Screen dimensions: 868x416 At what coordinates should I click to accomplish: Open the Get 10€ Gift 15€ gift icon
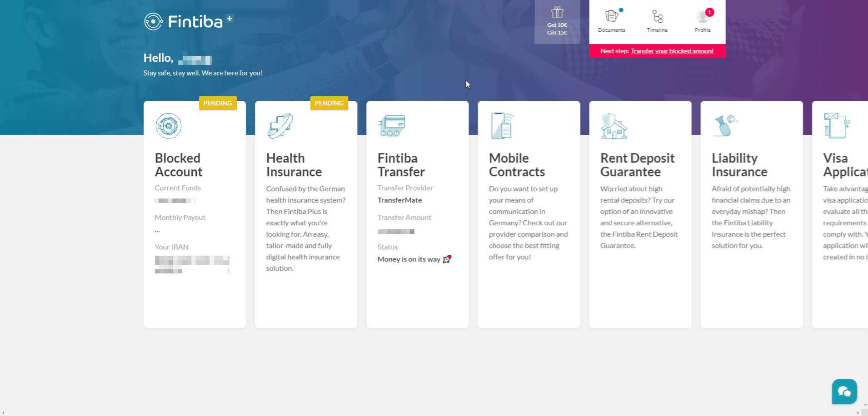pyautogui.click(x=557, y=13)
